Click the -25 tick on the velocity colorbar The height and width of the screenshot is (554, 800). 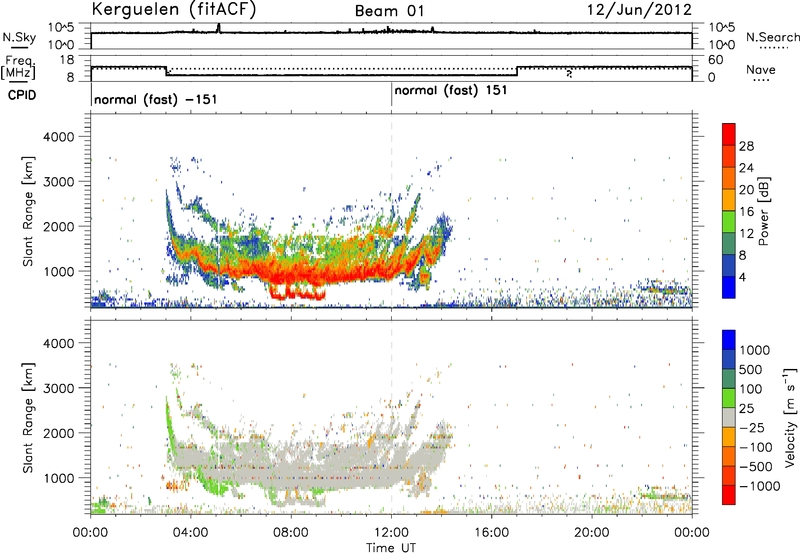(x=752, y=428)
